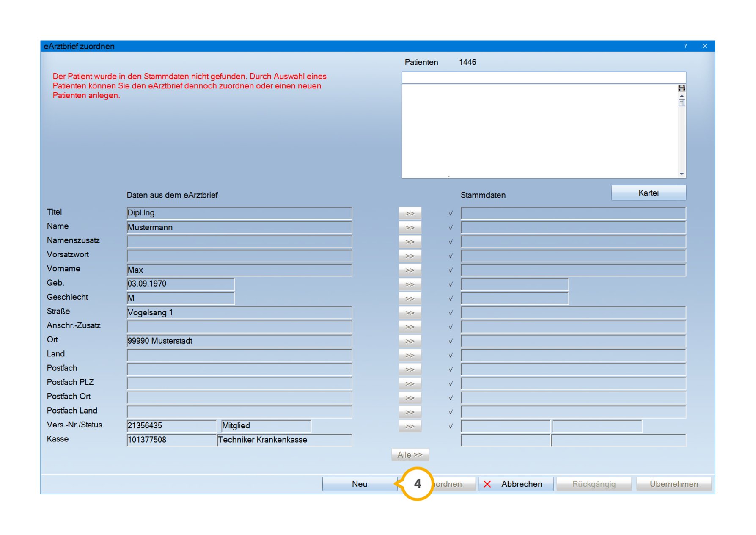
Task: Transfer Vorsatzwort with its >> button
Action: pos(410,256)
